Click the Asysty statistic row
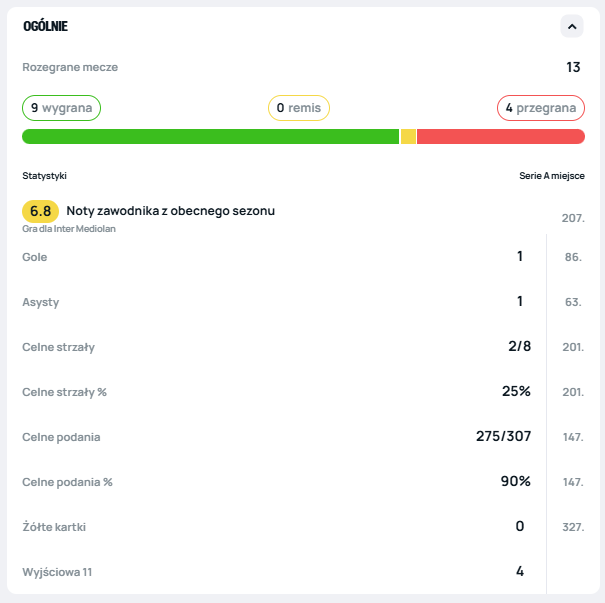 click(x=272, y=302)
